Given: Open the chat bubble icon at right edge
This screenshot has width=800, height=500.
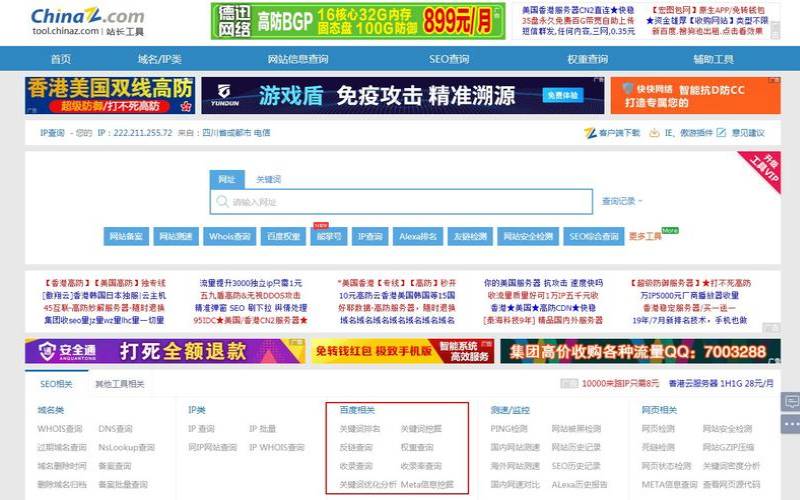Looking at the screenshot, I should click(791, 402).
